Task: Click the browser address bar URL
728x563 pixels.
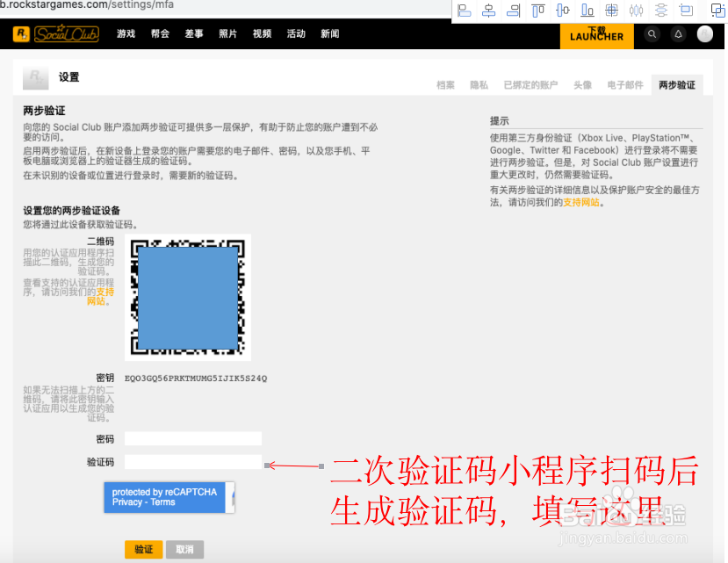Action: [87, 5]
